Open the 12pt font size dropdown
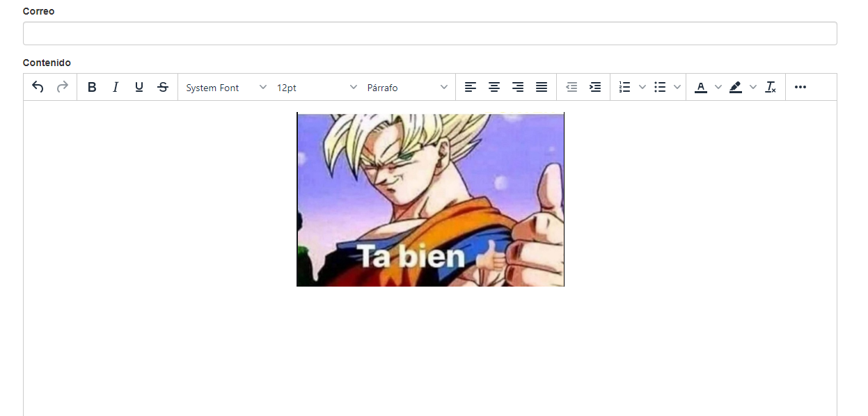 point(317,88)
